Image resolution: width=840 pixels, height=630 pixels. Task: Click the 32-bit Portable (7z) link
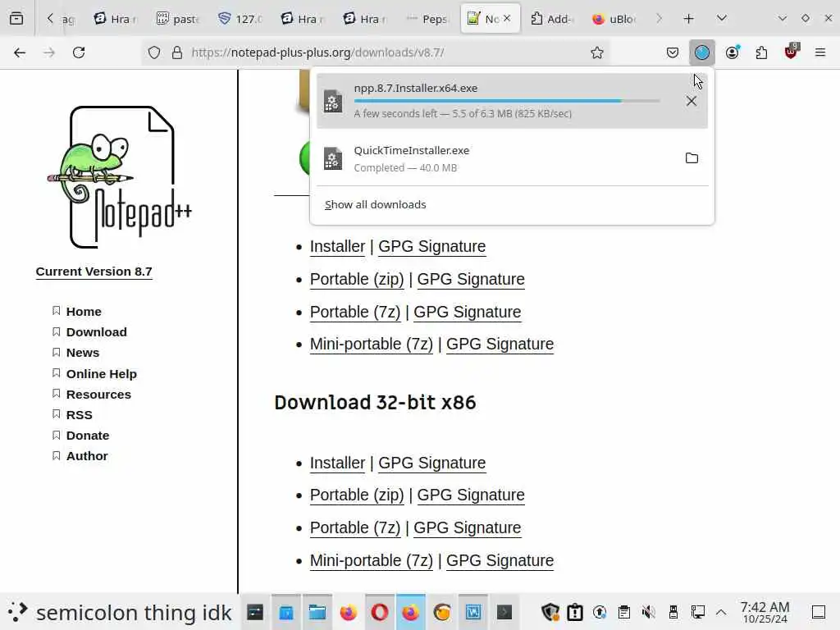coord(355,527)
